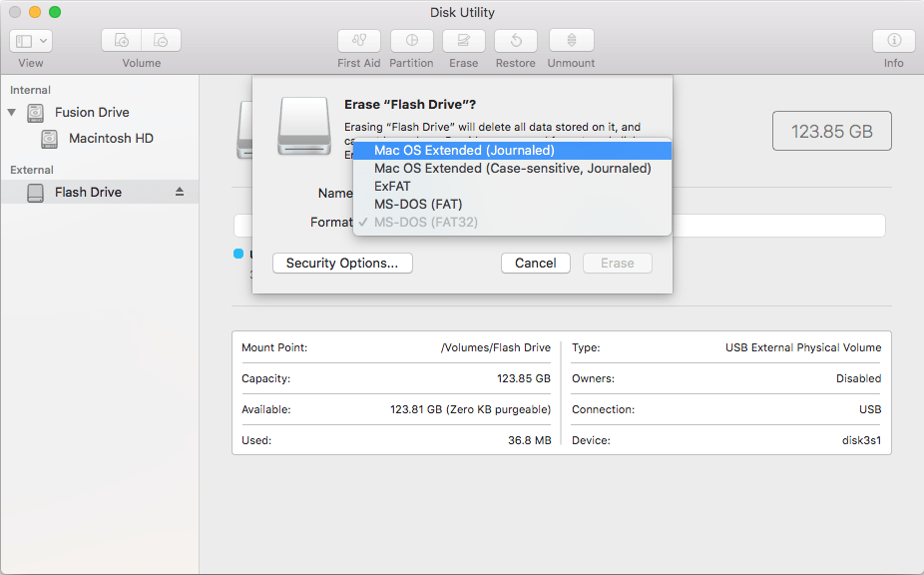Click the disk3s1 device value
Image resolution: width=924 pixels, height=575 pixels.
point(861,440)
